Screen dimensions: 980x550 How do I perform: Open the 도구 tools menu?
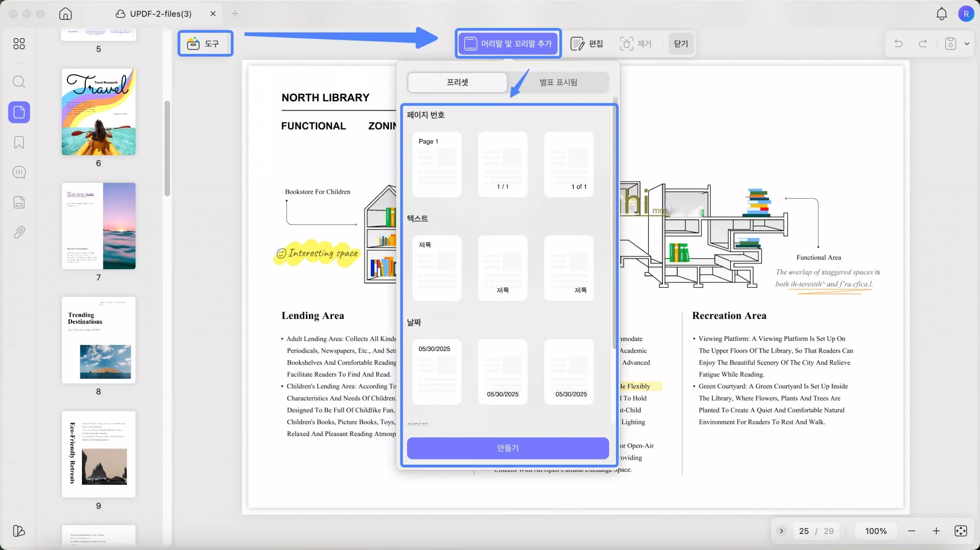pos(205,44)
